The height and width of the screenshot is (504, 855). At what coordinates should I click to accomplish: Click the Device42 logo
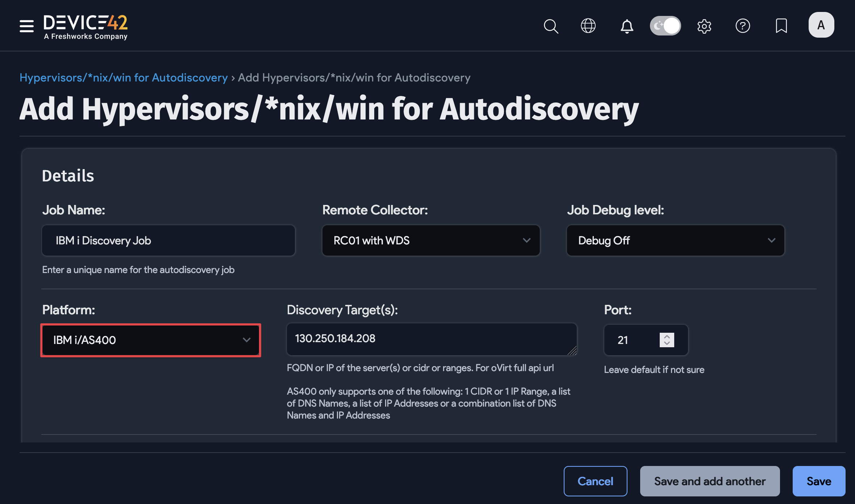[85, 26]
